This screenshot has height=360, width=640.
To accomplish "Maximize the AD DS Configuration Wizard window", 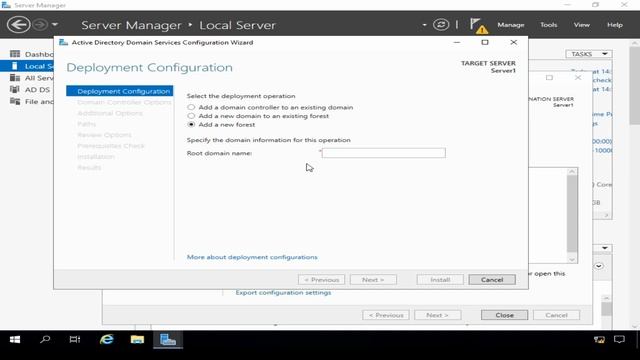I will click(x=485, y=42).
